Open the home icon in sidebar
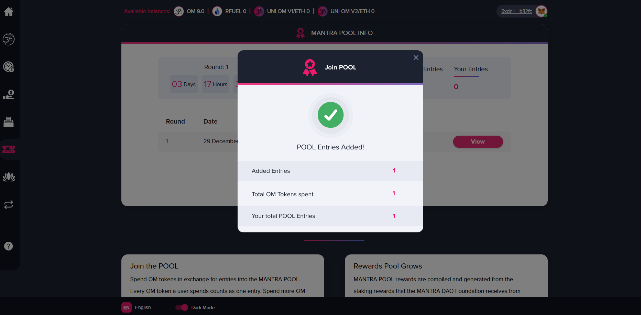 9,12
